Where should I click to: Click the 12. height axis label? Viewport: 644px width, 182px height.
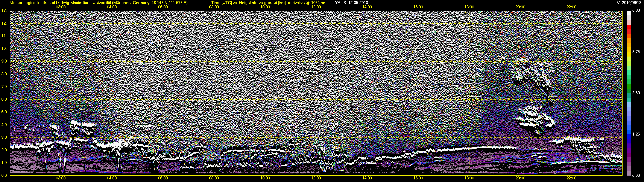tap(4, 23)
